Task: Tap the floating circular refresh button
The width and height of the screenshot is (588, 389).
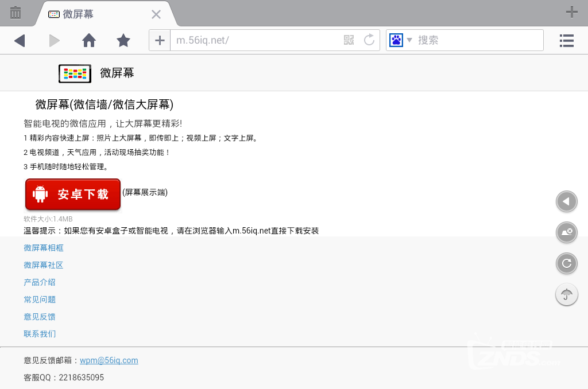Action: coord(567,263)
